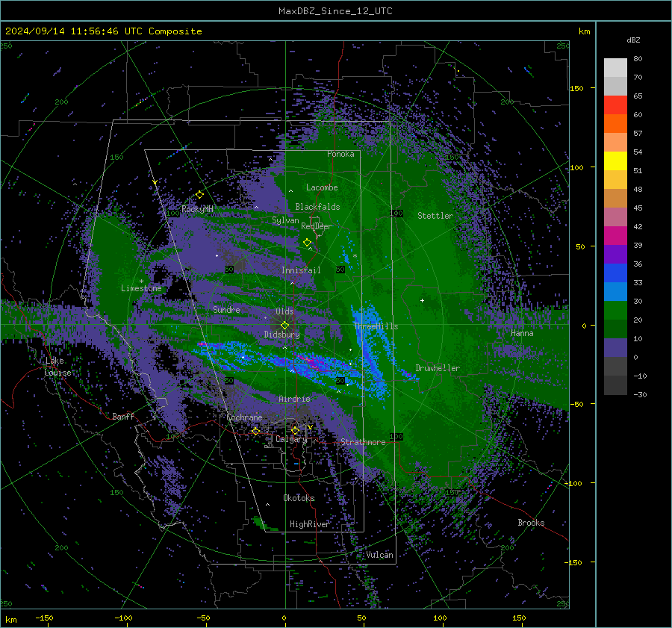Click the Banff map label
This screenshot has height=628, width=672.
[x=123, y=417]
